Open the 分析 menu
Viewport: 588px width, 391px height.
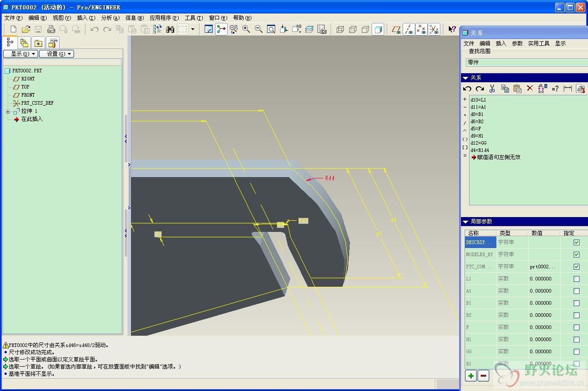[x=110, y=18]
